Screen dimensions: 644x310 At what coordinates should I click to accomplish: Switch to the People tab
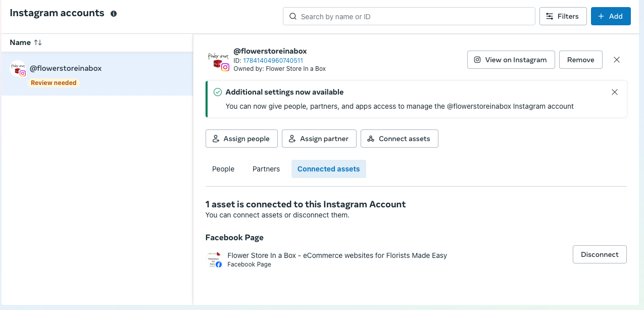pyautogui.click(x=223, y=169)
